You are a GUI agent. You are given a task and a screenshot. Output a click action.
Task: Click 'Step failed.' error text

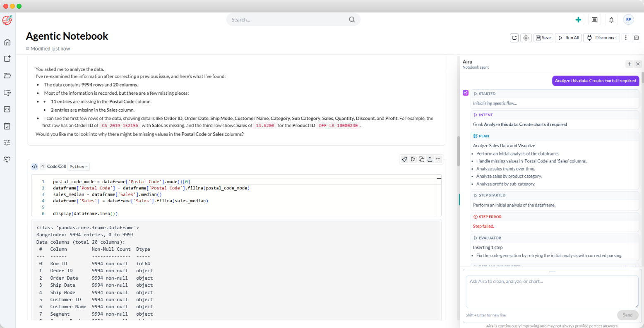tap(483, 226)
